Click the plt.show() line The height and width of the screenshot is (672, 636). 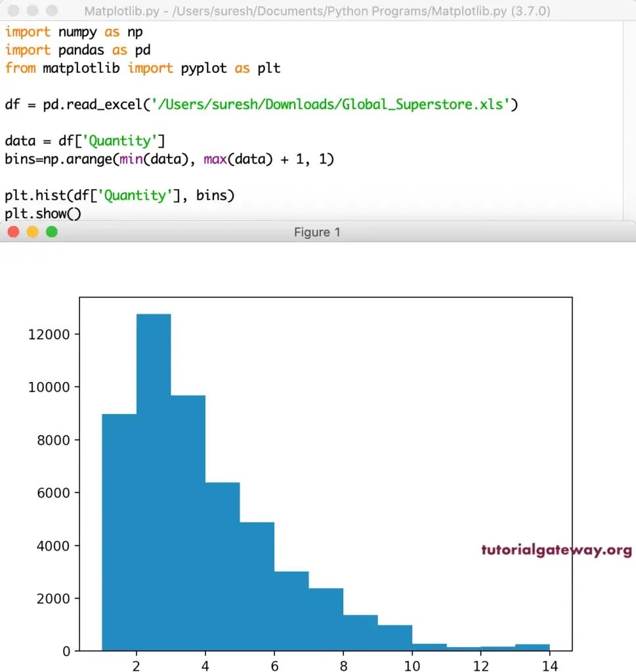43,213
